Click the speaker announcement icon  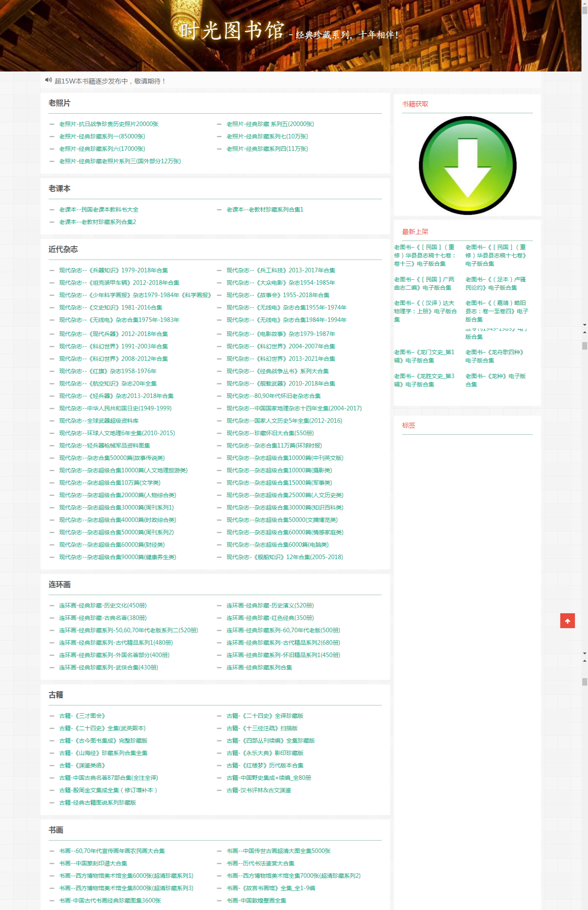[48, 80]
